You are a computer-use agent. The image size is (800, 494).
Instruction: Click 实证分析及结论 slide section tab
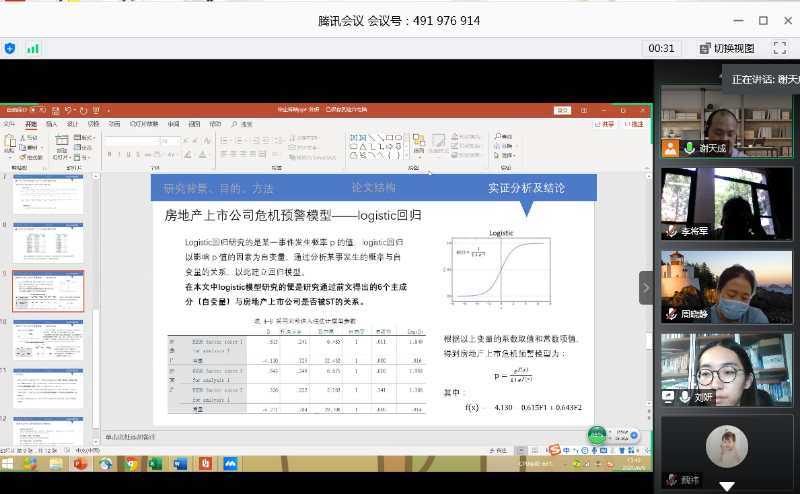coord(526,188)
